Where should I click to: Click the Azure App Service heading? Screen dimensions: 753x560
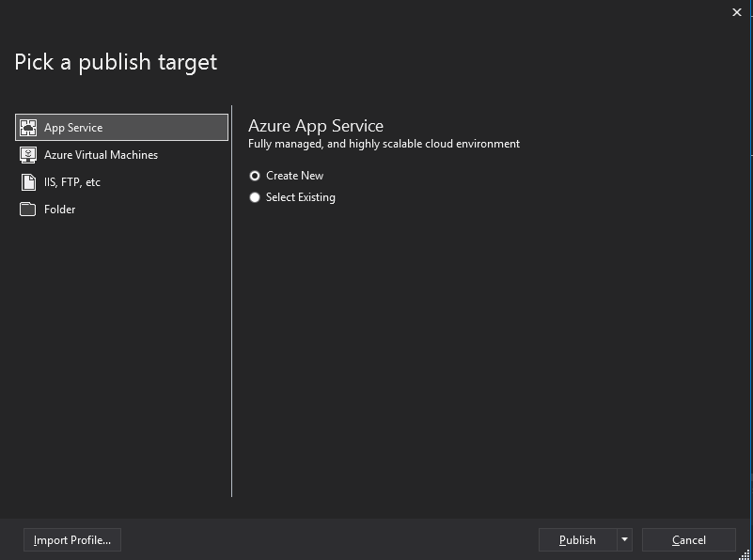[316, 126]
